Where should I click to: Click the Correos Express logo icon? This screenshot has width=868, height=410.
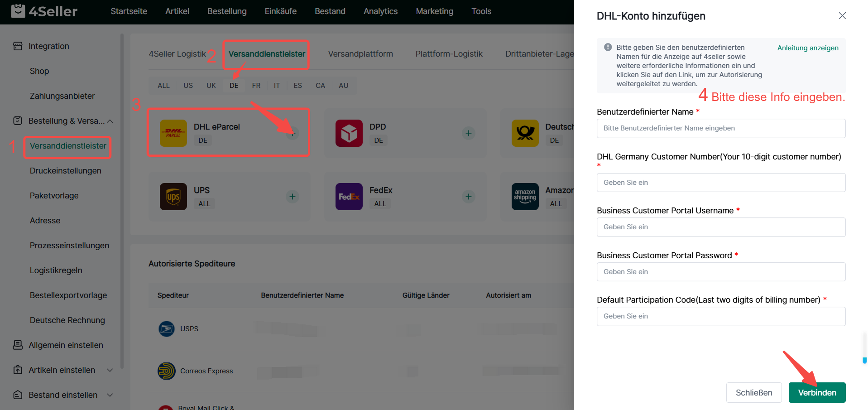[166, 371]
